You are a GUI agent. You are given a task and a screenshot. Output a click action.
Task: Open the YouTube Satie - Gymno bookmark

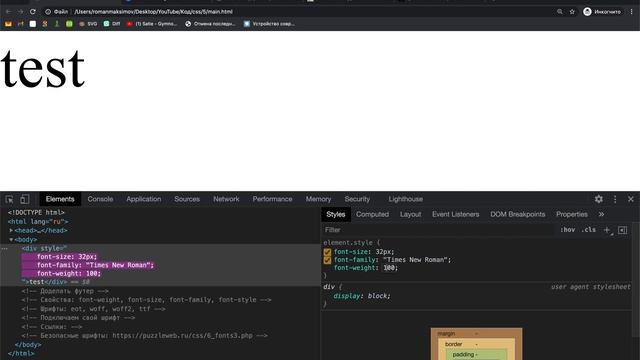[x=151, y=24]
